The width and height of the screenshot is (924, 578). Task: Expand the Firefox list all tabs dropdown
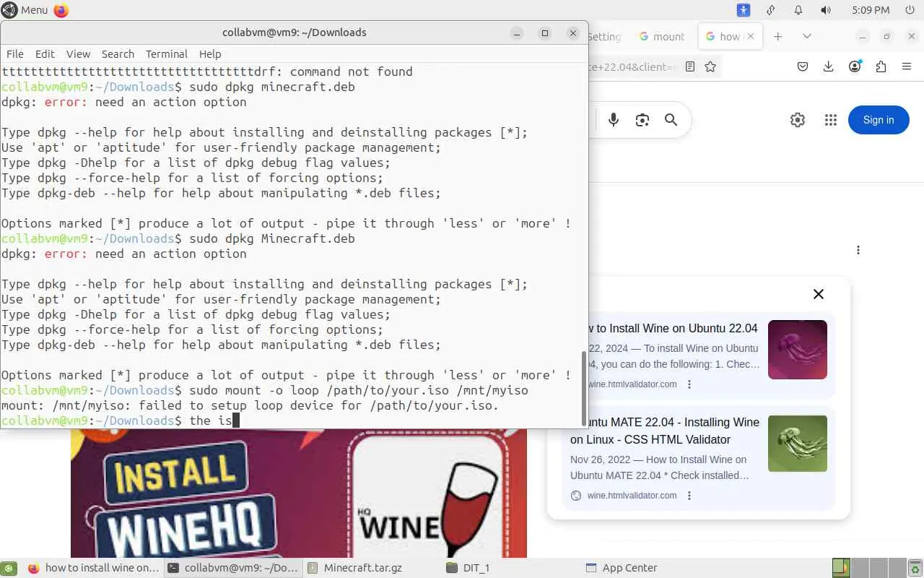(807, 36)
